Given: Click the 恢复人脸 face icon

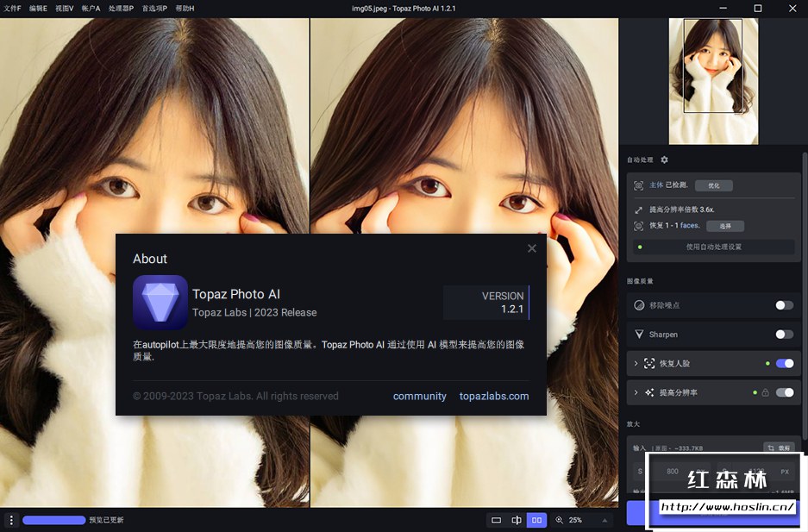Looking at the screenshot, I should pyautogui.click(x=649, y=363).
